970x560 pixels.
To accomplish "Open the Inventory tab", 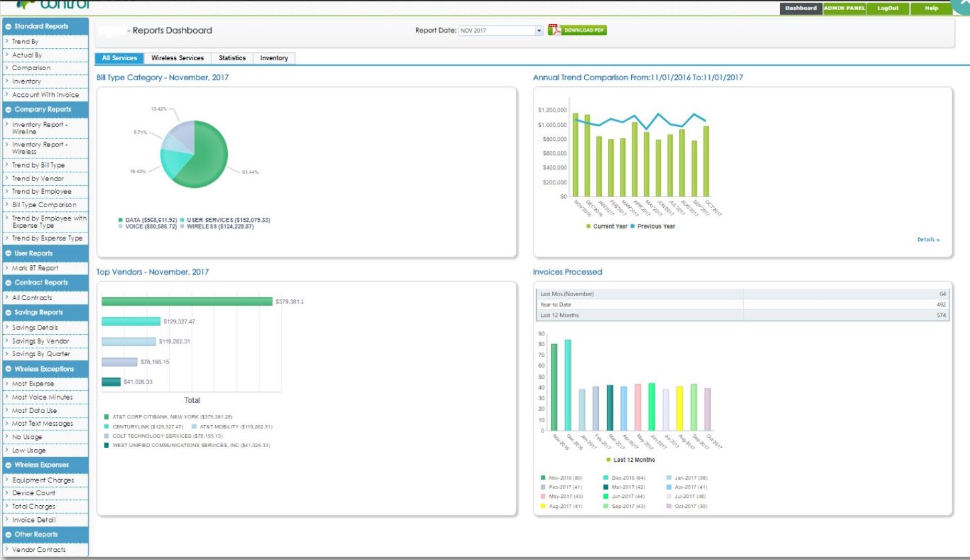I will coord(274,58).
